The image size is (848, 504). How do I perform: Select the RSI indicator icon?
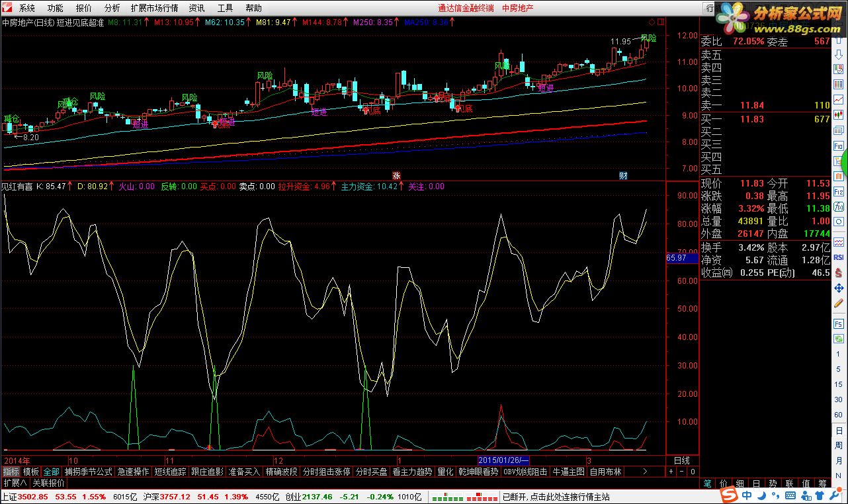pyautogui.click(x=838, y=257)
